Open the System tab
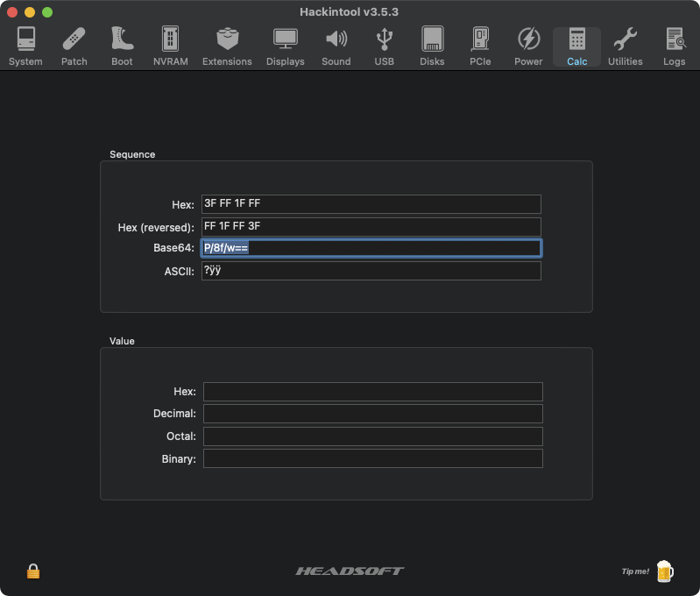This screenshot has height=596, width=700. coord(25,47)
